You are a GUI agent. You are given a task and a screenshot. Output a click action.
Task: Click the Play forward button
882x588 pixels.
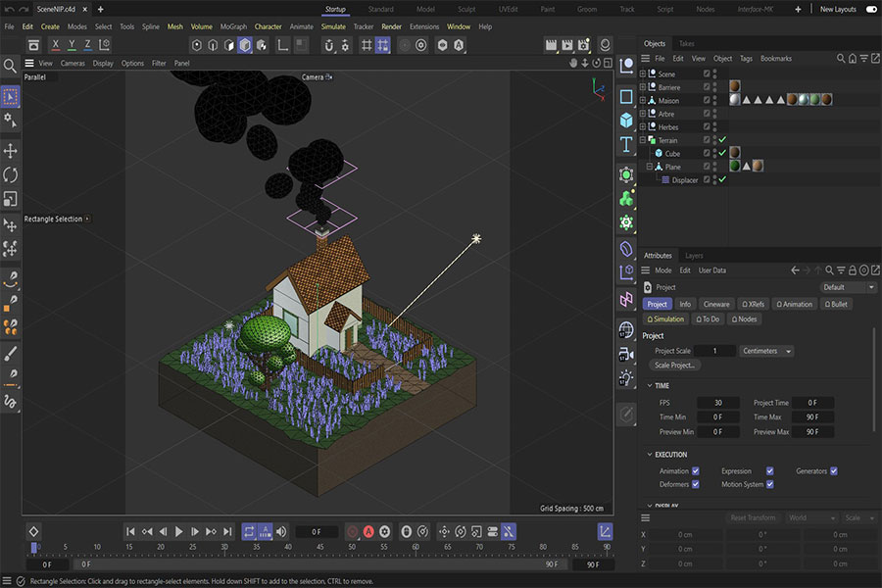pos(178,532)
